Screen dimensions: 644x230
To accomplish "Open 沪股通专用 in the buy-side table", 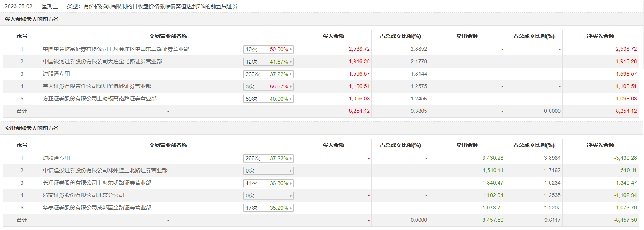I will coord(56,74).
